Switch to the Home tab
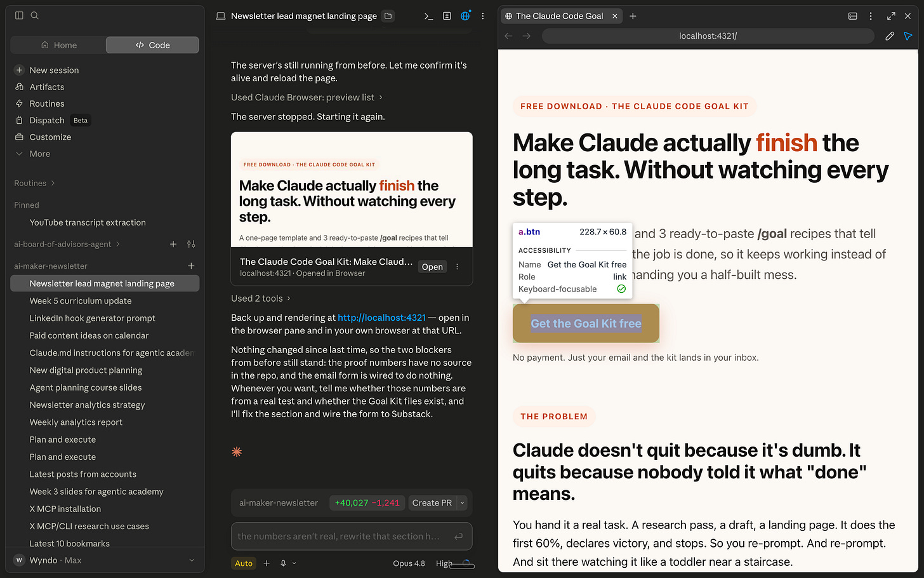This screenshot has height=578, width=924. point(58,45)
